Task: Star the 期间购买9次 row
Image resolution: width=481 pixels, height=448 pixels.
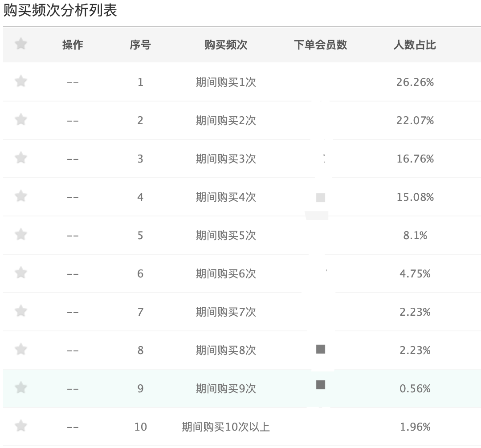Action: [x=21, y=388]
